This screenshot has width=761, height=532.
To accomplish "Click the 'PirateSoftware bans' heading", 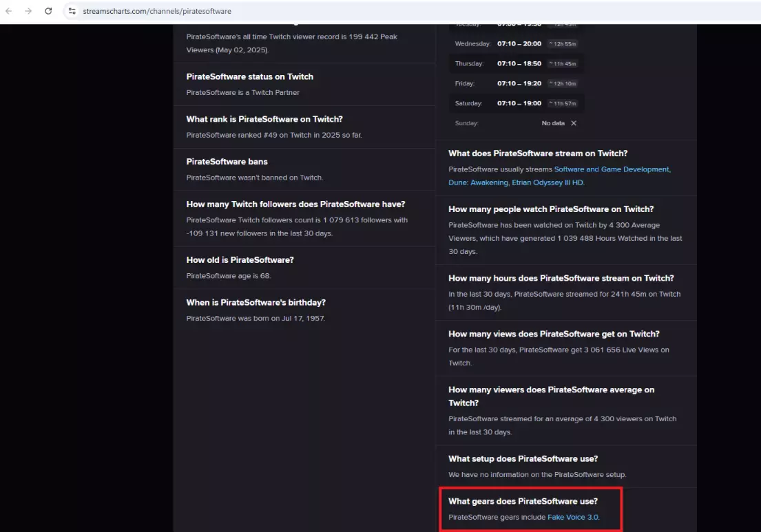I will 227,162.
